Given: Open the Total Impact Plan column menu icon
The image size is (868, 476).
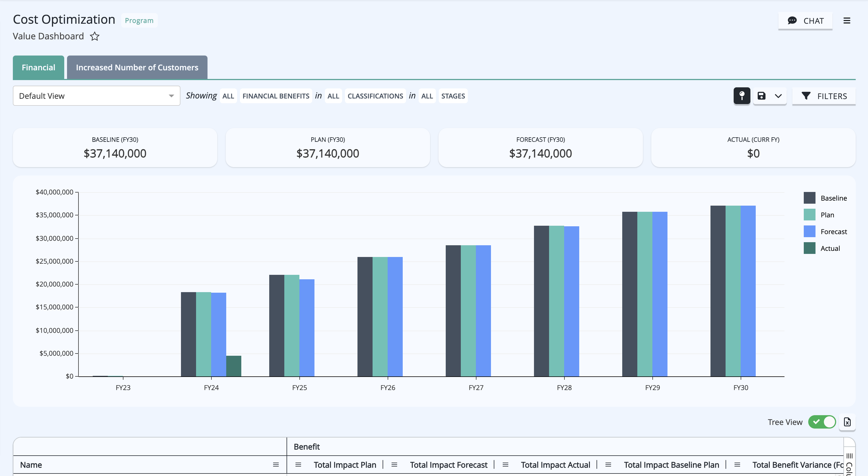Looking at the screenshot, I should [x=298, y=465].
